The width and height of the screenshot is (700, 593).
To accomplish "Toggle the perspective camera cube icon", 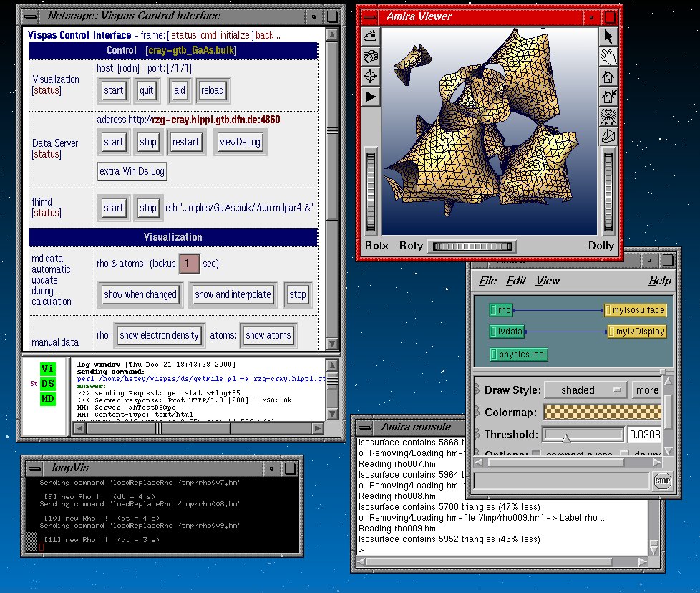I will [608, 136].
